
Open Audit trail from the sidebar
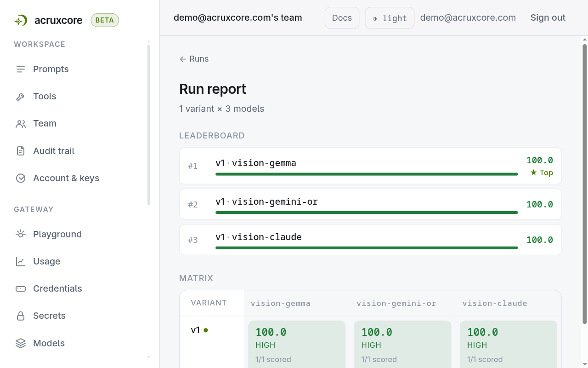point(54,151)
